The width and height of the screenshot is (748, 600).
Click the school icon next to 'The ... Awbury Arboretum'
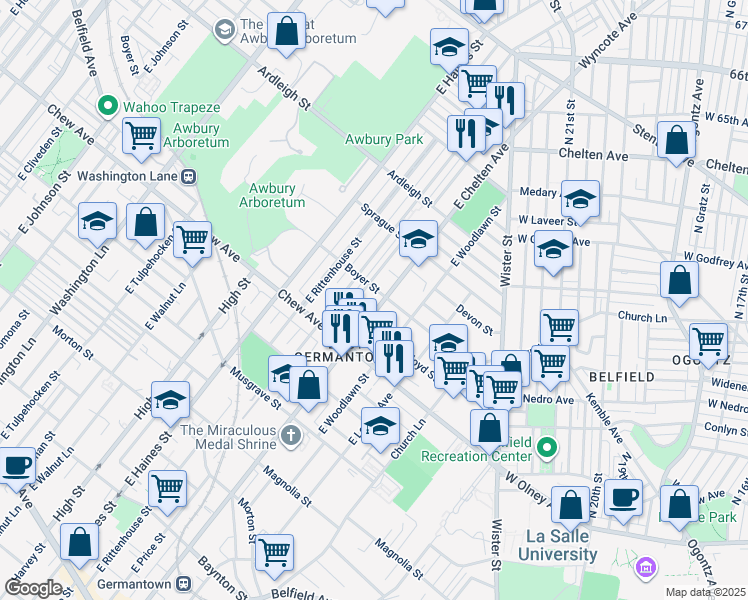pyautogui.click(x=225, y=31)
